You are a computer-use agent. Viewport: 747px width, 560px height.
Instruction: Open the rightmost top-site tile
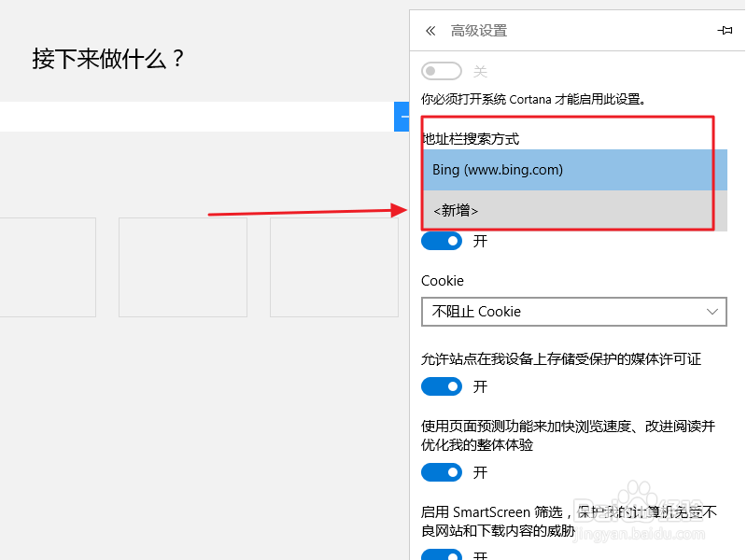[334, 267]
